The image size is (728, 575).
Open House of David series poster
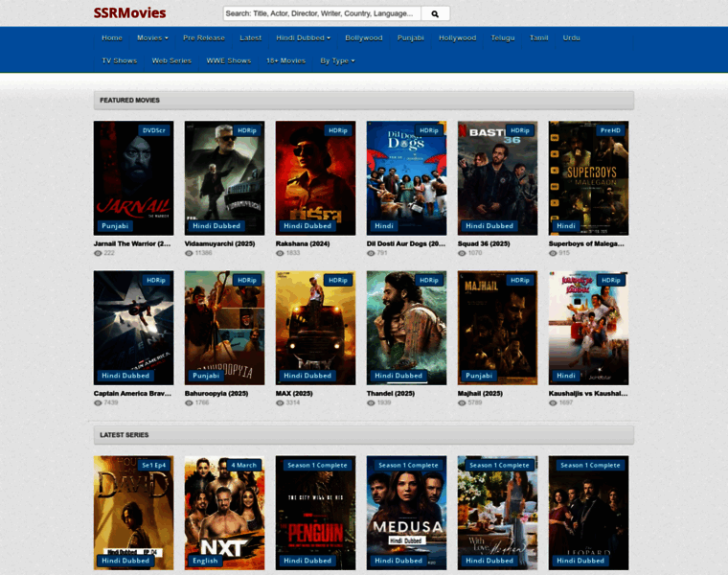tap(134, 513)
